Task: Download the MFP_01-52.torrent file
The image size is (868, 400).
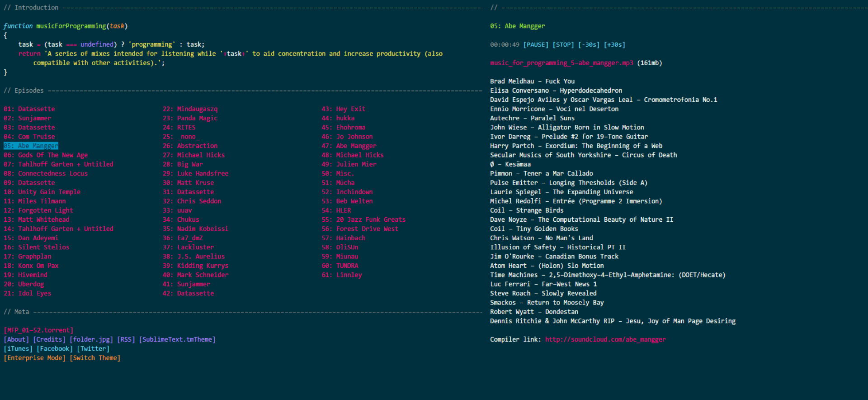Action: pyautogui.click(x=38, y=330)
